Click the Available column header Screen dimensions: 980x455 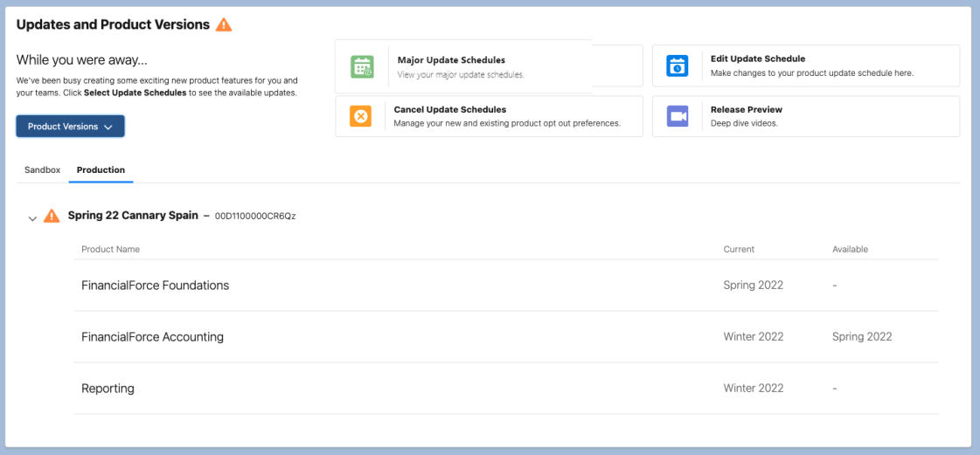coord(850,249)
